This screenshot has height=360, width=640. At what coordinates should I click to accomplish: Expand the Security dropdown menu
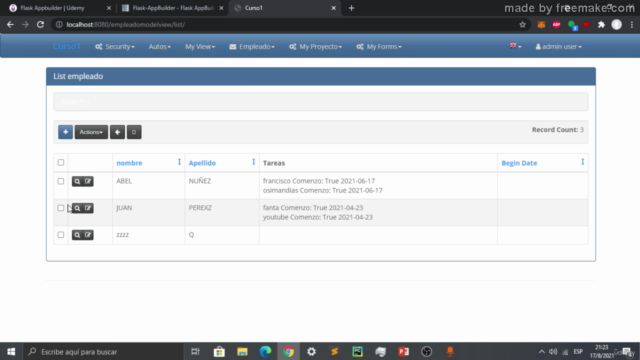click(x=115, y=47)
